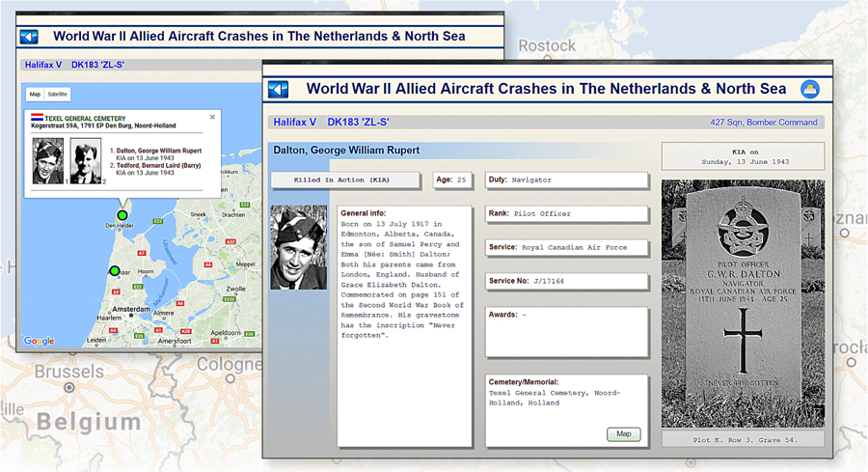Image resolution: width=868 pixels, height=472 pixels.
Task: Click the Age: 25 field
Action: coord(451,180)
